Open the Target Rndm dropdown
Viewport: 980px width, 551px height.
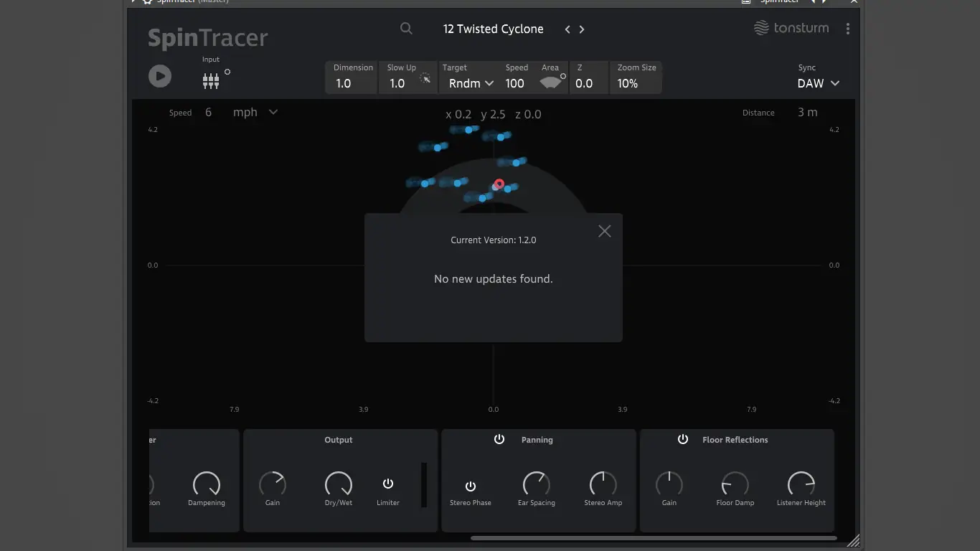coord(471,83)
